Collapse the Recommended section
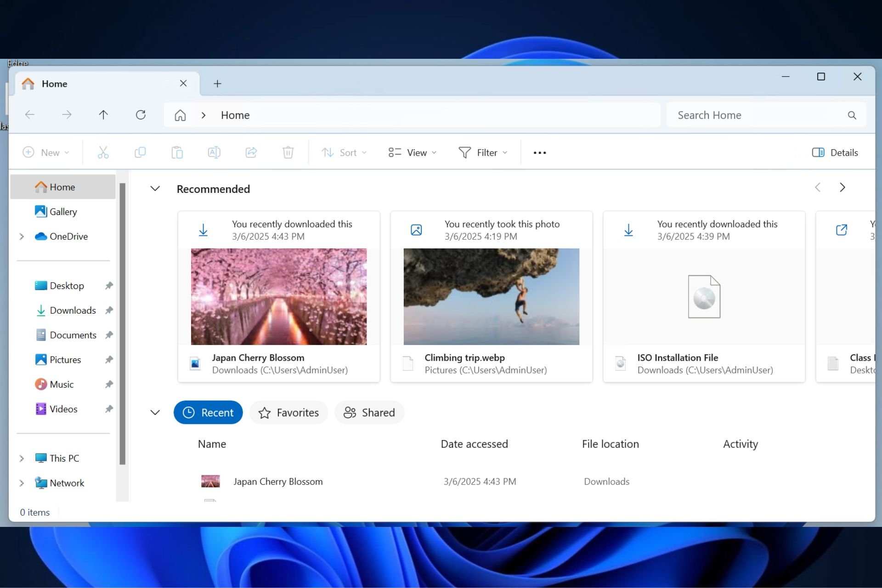 (155, 189)
